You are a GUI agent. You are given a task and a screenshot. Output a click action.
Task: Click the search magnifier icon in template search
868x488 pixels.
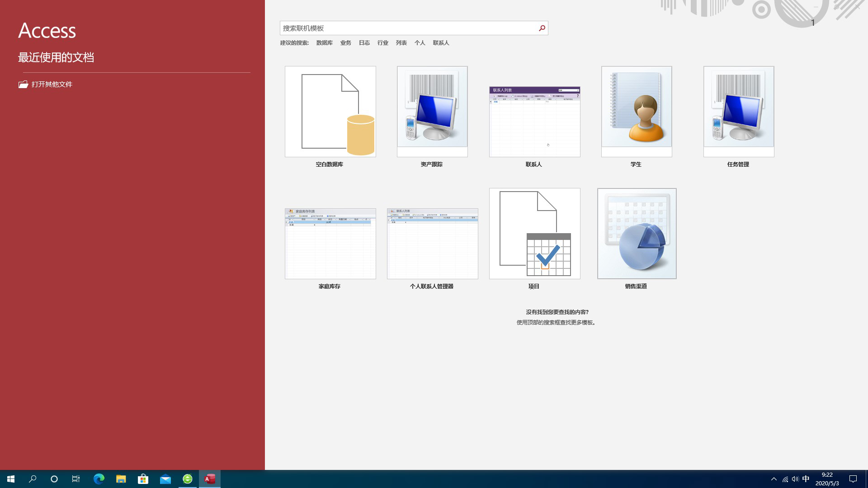point(542,28)
